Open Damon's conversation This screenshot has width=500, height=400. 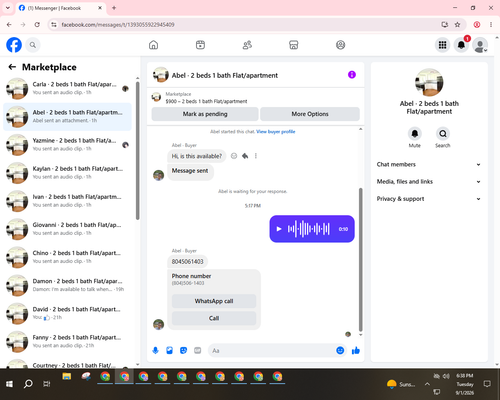[67, 285]
